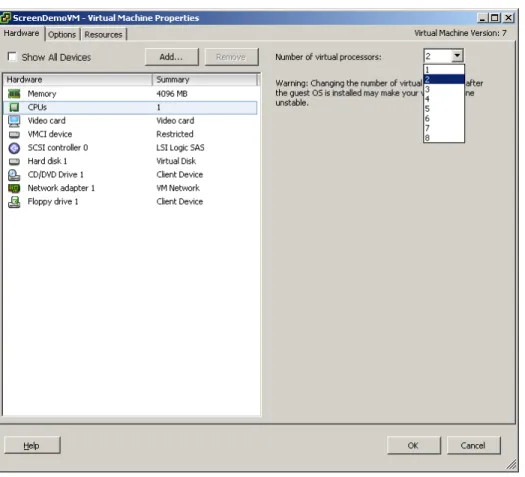Switch to the Hardware tab

click(x=21, y=33)
